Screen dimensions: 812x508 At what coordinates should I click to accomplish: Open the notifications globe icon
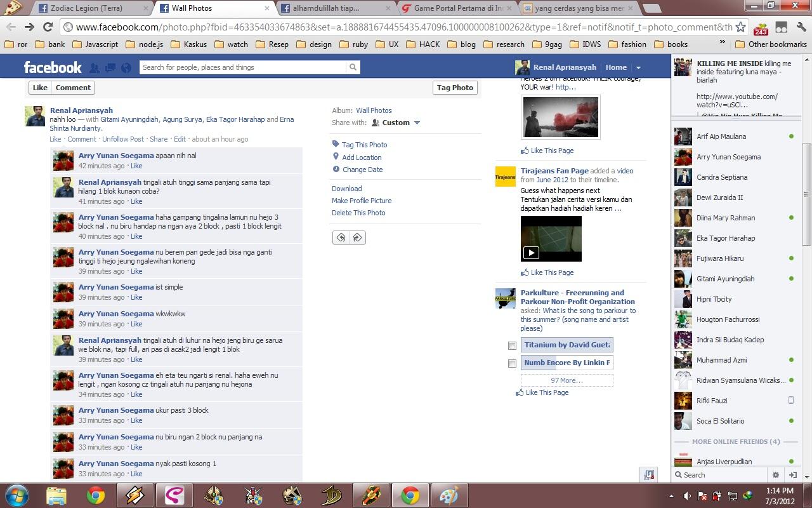126,67
